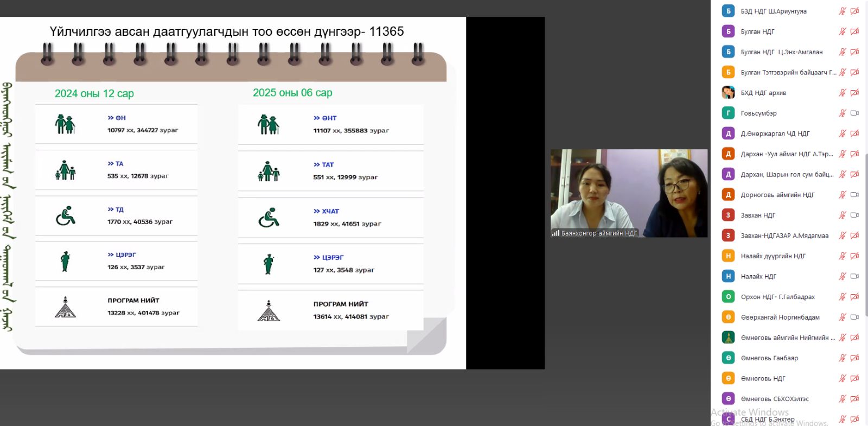Click muted mic icon for Орхон НДГ- Г.Галбадрах
Image resolution: width=868 pixels, height=426 pixels.
(x=842, y=297)
